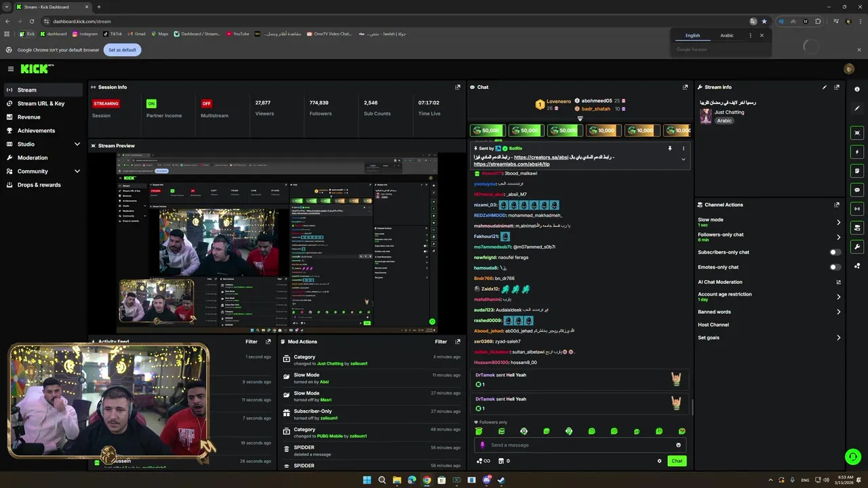Click the broadcast signal right sidebar icon
868x488 pixels.
coord(857,209)
